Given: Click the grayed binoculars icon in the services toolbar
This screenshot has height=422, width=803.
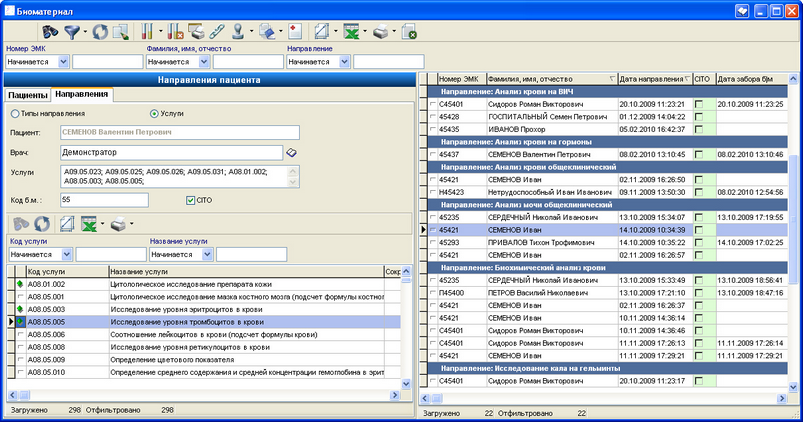Looking at the screenshot, I should coord(21,224).
